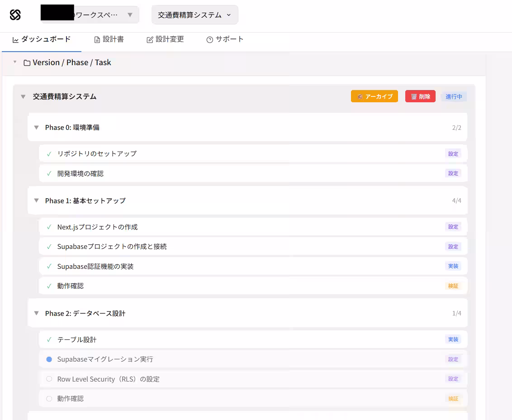Image resolution: width=512 pixels, height=420 pixels.
Task: Mark Row Level Security（RLS）の設定 as complete
Action: pyautogui.click(x=49, y=379)
